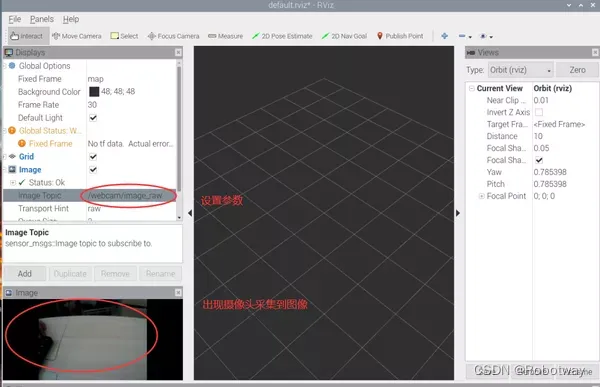Edit the Fixed Frame value map

pyautogui.click(x=96, y=79)
